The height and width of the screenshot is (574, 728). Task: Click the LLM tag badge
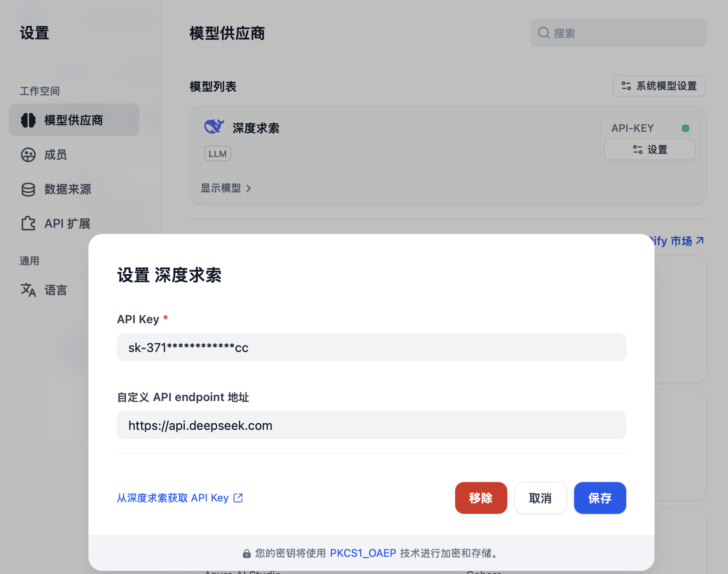[x=218, y=153]
